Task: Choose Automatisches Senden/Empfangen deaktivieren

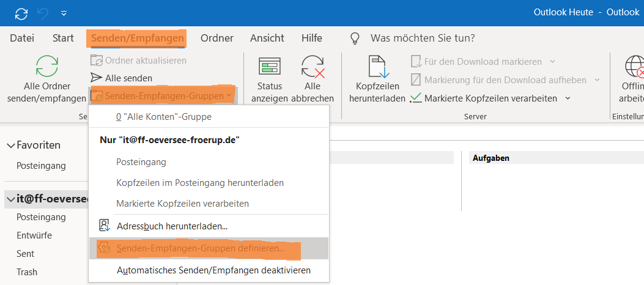Action: [x=213, y=270]
